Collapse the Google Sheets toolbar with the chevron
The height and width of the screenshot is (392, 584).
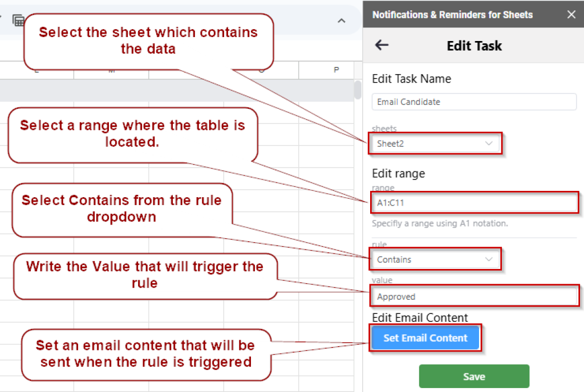341,20
